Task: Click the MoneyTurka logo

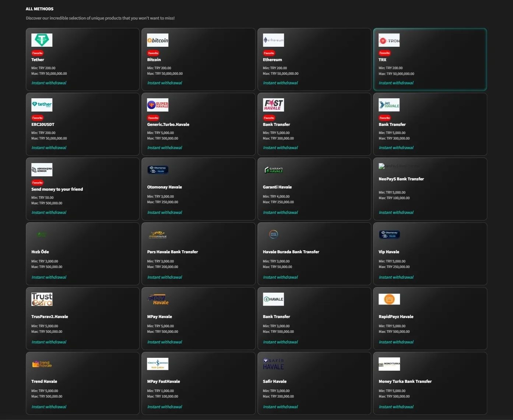Action: click(x=389, y=364)
